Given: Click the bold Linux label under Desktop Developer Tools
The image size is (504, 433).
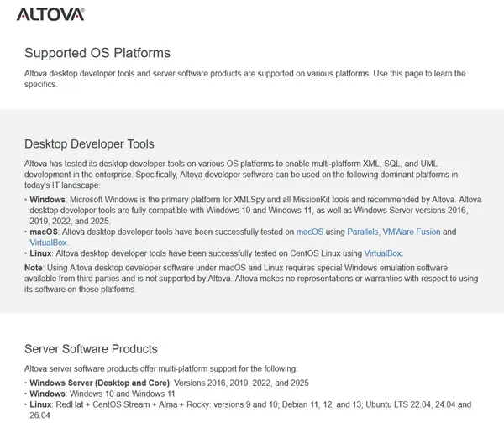Looking at the screenshot, I should tap(40, 253).
